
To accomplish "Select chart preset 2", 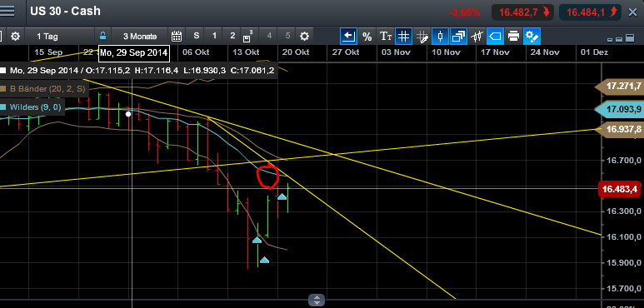I will coord(232,36).
